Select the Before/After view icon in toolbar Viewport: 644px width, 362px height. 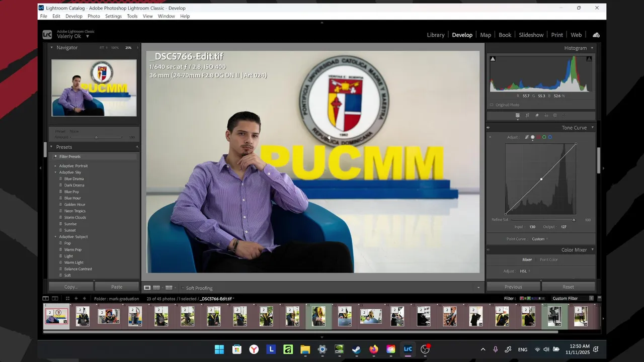tap(169, 288)
